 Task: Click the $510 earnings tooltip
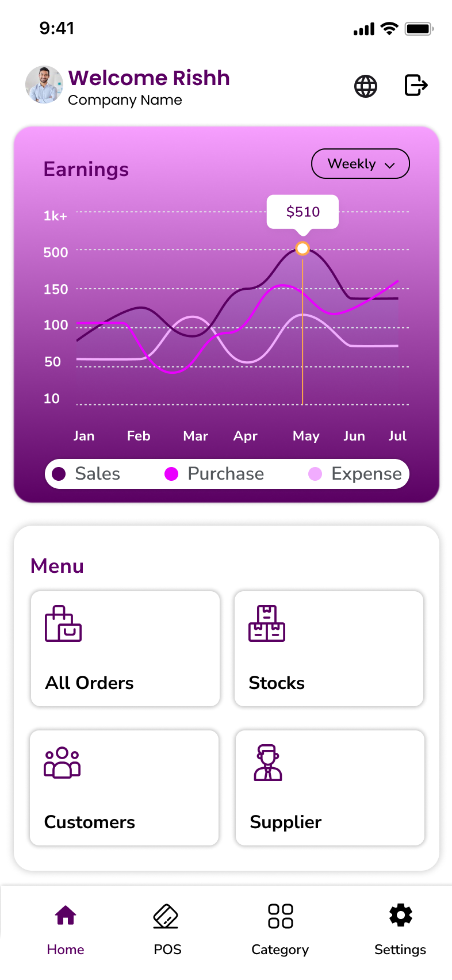coord(302,212)
